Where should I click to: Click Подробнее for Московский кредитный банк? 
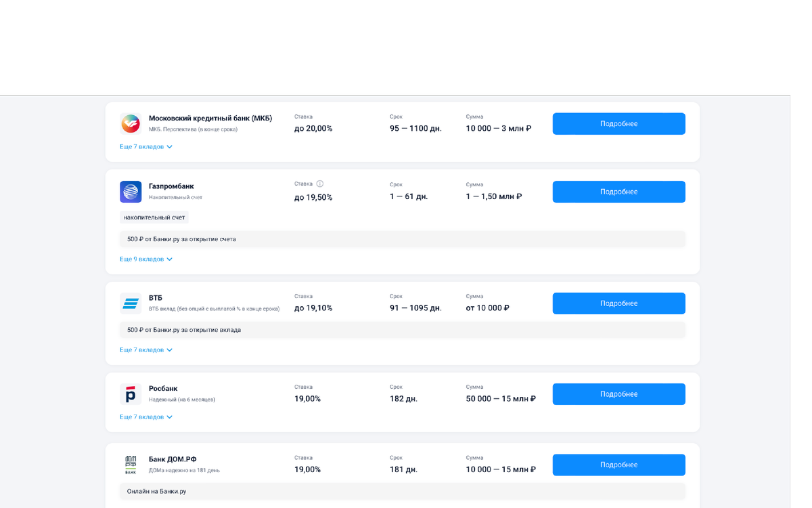pos(618,124)
